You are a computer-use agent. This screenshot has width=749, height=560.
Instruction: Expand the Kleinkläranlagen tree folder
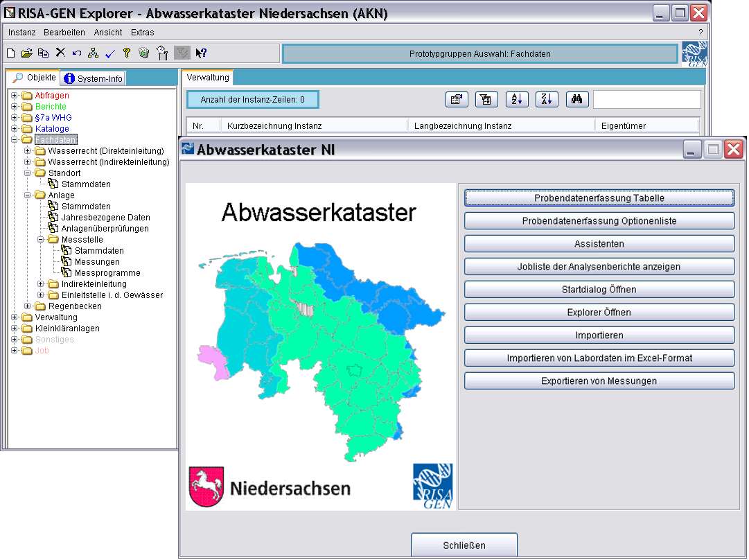(15, 329)
